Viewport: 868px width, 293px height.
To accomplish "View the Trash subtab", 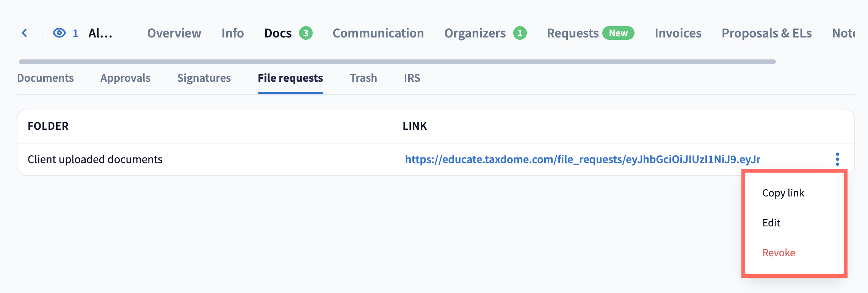I will 363,78.
